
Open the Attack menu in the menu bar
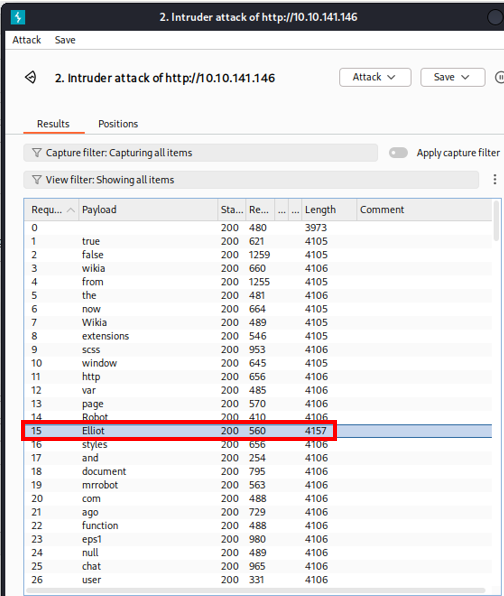pyautogui.click(x=27, y=40)
